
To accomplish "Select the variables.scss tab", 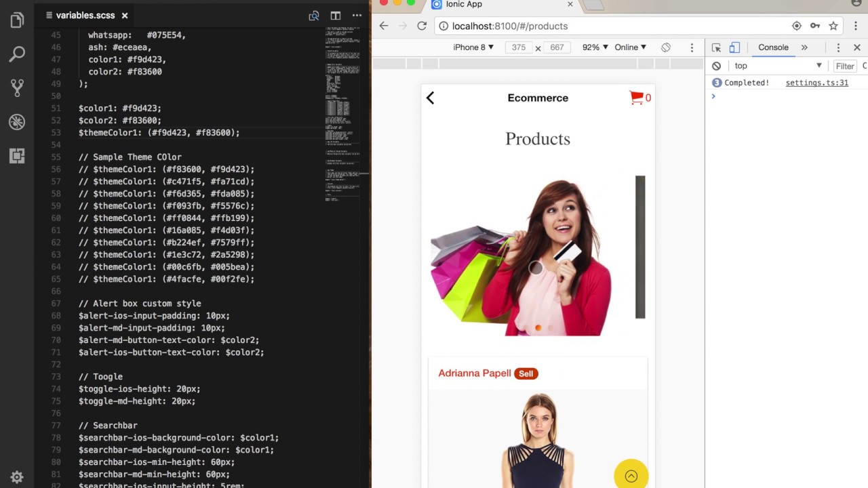I will coord(85,15).
